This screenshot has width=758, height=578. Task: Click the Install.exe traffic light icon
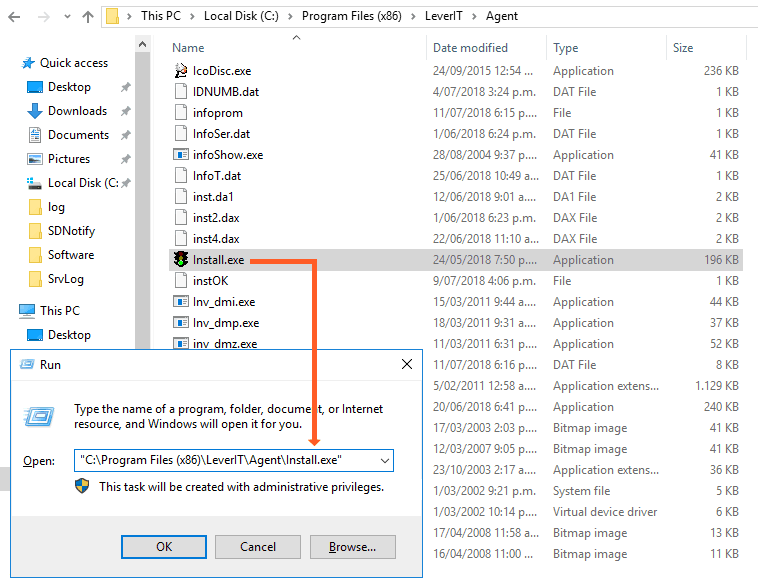pyautogui.click(x=181, y=260)
